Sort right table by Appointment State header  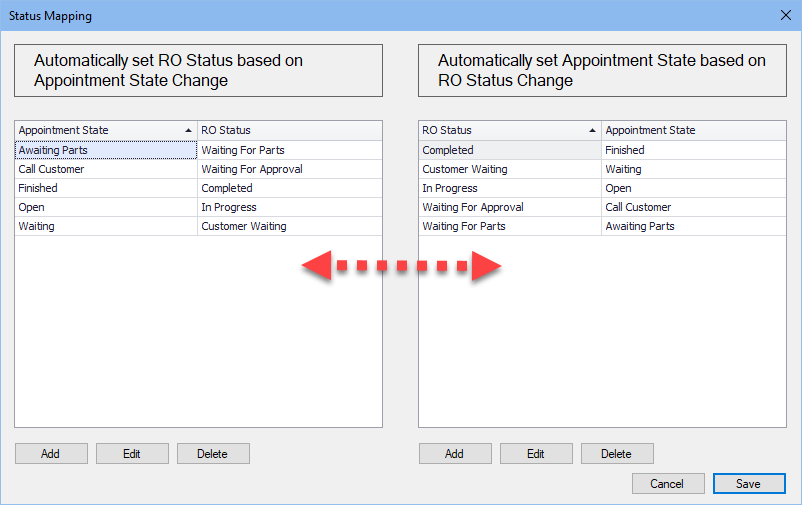click(693, 130)
